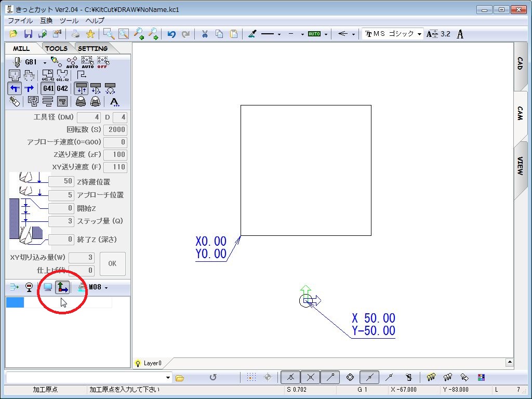The image size is (532, 399).
Task: Toggle the straight plunge approach mode
Action: (82, 88)
